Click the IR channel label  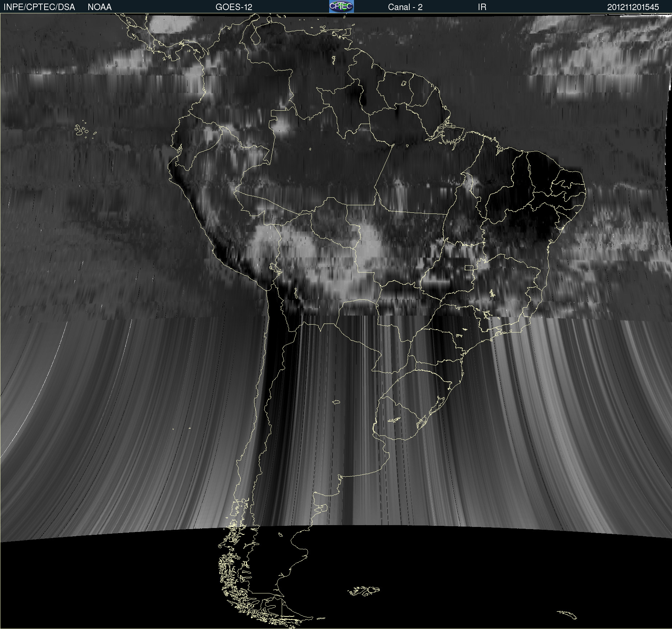(x=482, y=7)
